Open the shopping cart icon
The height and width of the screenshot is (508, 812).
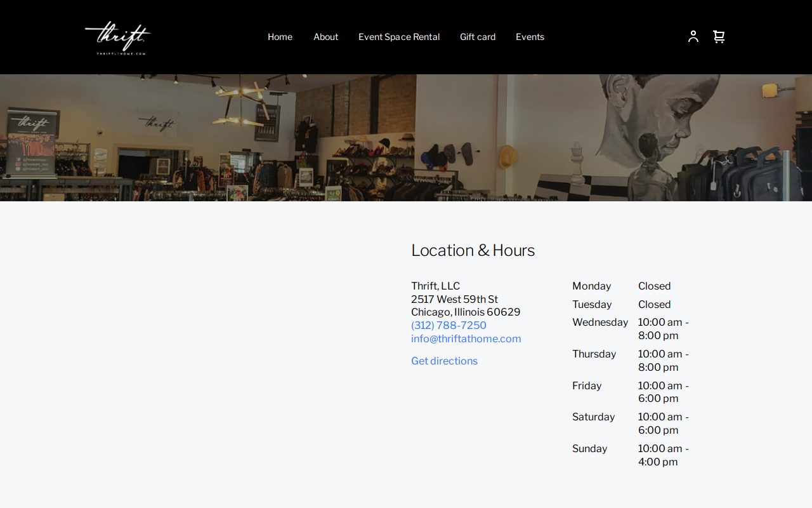pos(719,37)
